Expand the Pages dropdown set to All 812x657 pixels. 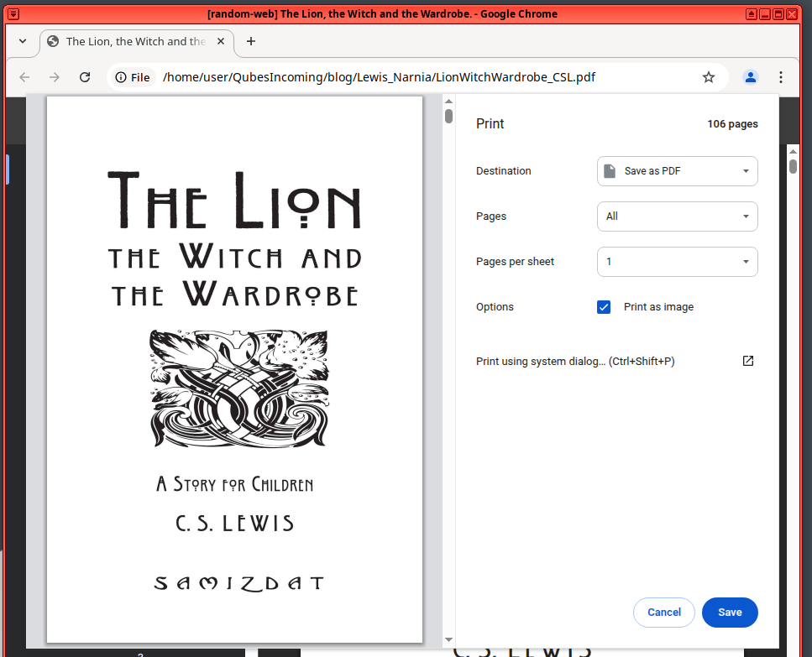coord(677,216)
